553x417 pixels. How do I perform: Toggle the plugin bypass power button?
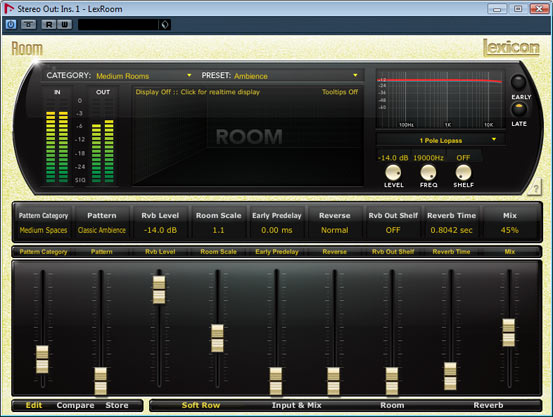(11, 25)
